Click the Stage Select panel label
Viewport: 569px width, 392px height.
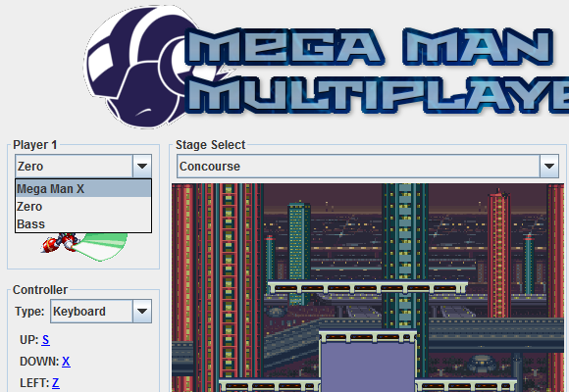(x=211, y=145)
